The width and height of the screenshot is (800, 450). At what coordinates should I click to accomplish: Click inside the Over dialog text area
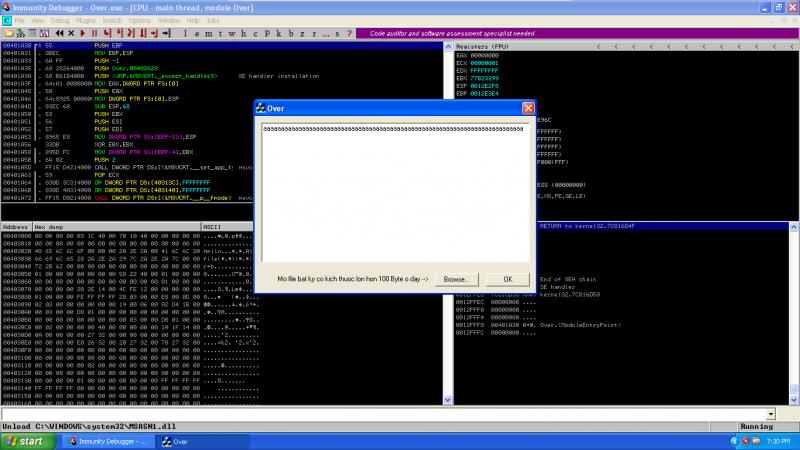(x=395, y=193)
